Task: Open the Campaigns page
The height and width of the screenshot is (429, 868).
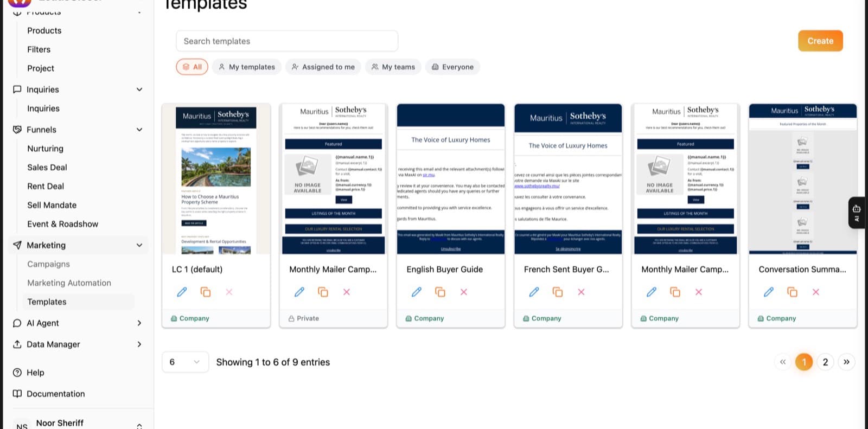Action: 49,264
